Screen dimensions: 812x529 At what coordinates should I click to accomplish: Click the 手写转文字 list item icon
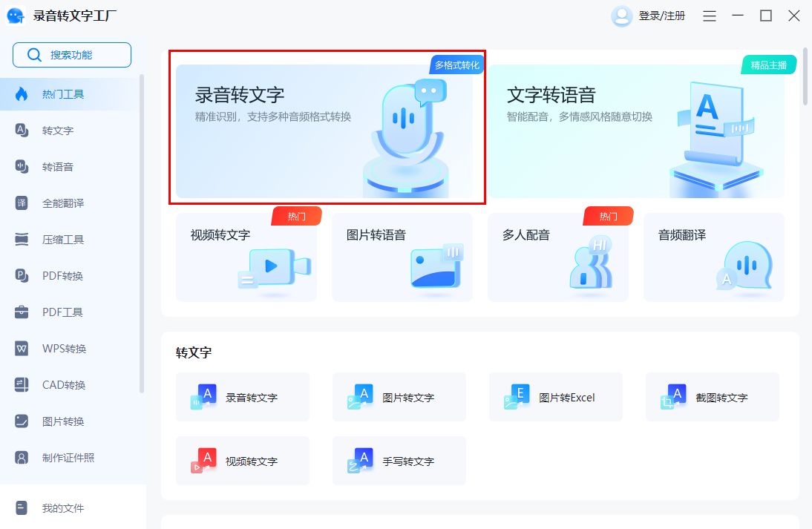click(x=361, y=461)
